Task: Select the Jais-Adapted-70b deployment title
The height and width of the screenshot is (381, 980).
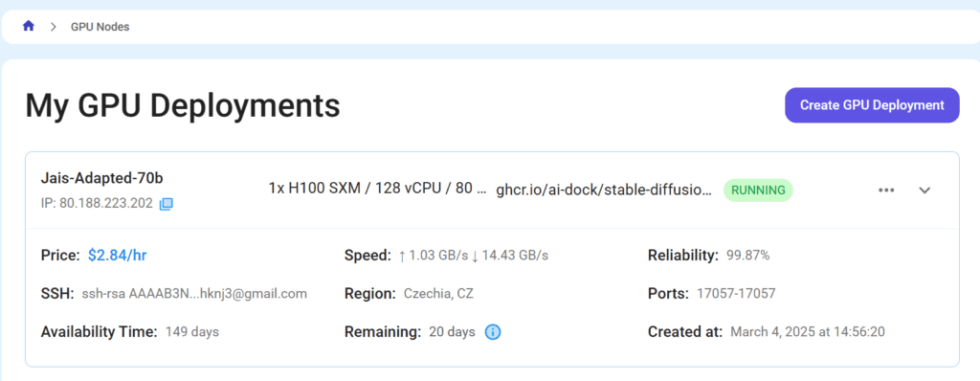Action: [101, 178]
